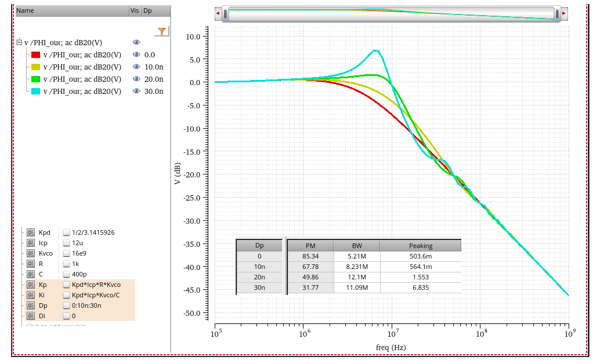Click the Kp expression Kpd*Icp*R*Kvco
This screenshot has width=593, height=364.
(96, 285)
